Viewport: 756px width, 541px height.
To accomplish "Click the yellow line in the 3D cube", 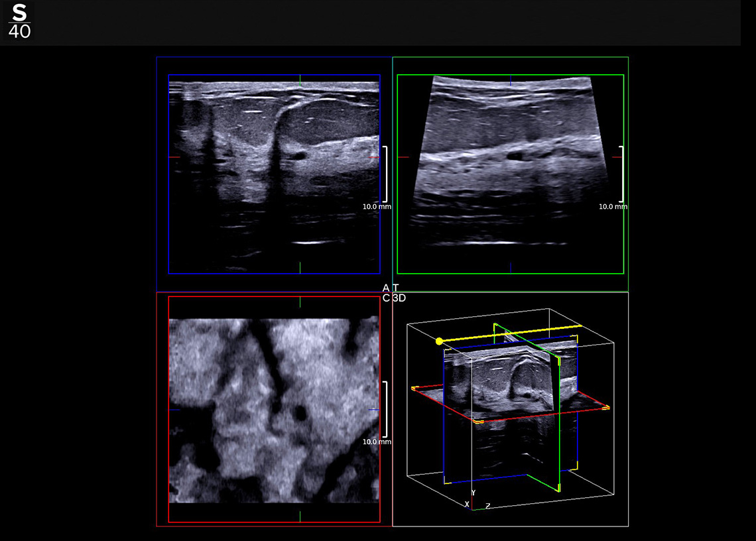I will click(512, 333).
